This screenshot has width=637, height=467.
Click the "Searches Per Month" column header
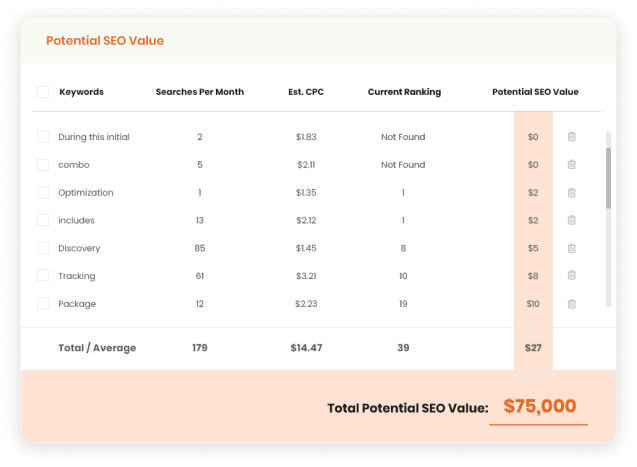[199, 92]
